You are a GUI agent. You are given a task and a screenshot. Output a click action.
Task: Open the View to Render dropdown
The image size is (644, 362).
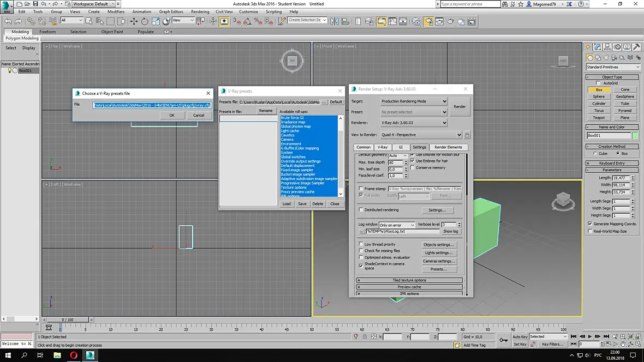coord(421,135)
